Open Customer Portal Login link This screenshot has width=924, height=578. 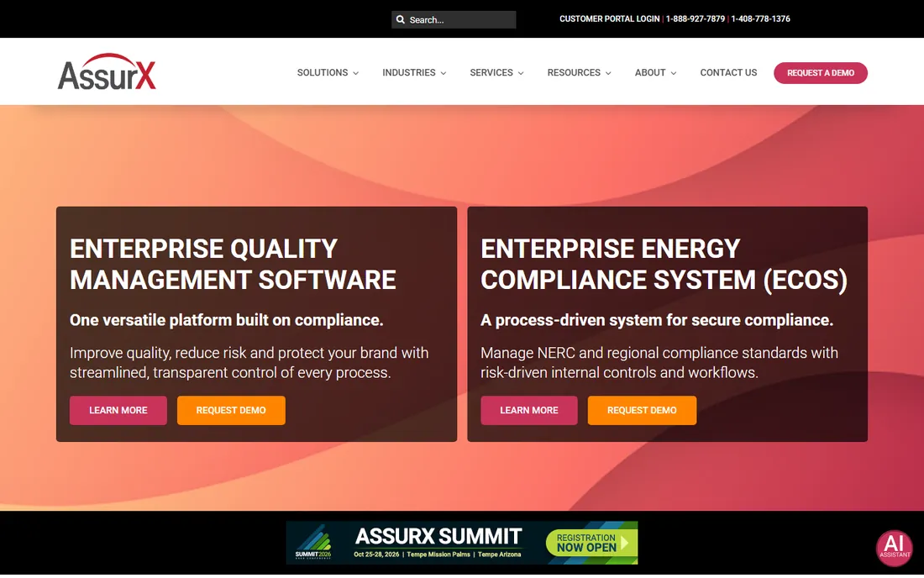click(609, 18)
